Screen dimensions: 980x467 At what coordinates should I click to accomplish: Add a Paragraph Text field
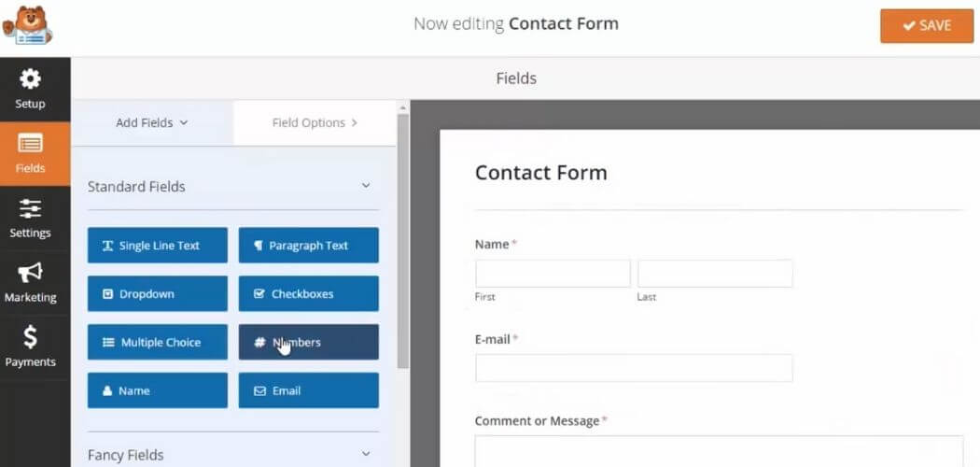click(309, 245)
